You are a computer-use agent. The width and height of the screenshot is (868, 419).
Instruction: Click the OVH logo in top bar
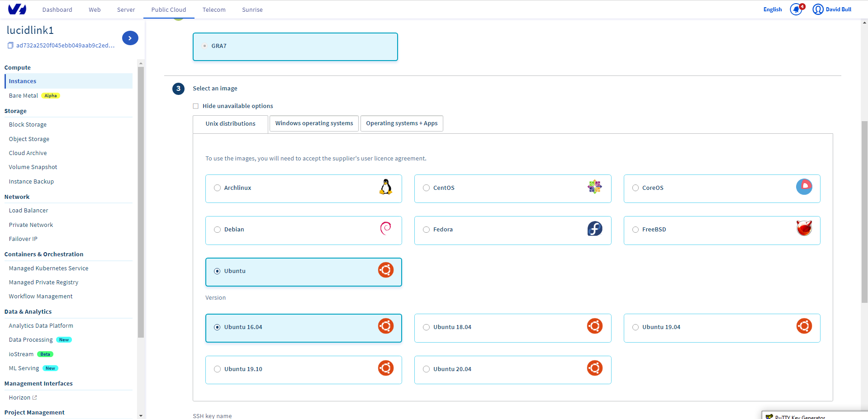pyautogui.click(x=17, y=9)
